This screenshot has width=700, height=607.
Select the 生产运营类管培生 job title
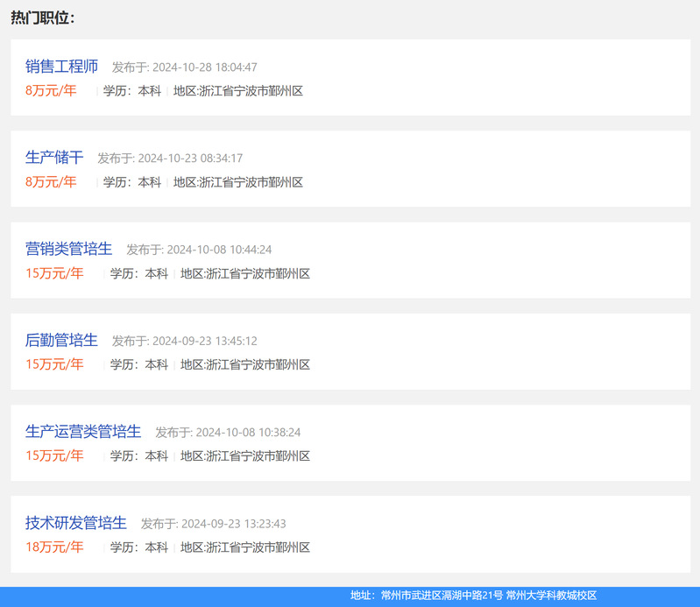(83, 431)
